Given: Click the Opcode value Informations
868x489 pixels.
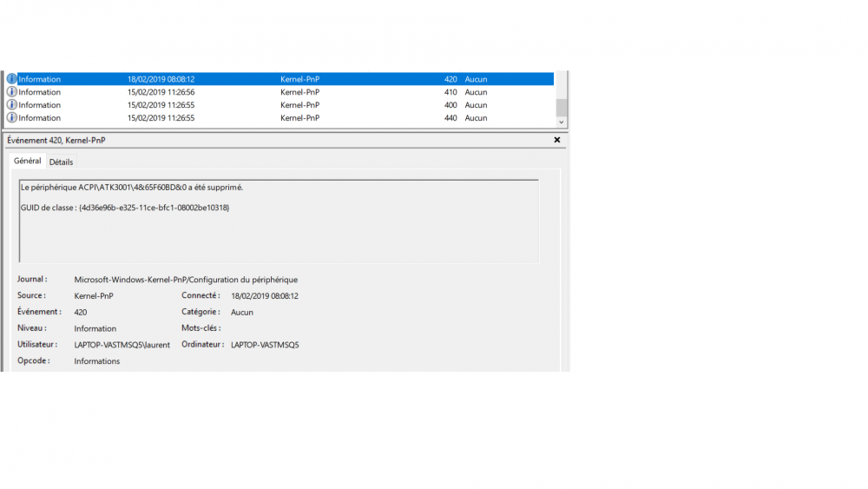Looking at the screenshot, I should (97, 361).
